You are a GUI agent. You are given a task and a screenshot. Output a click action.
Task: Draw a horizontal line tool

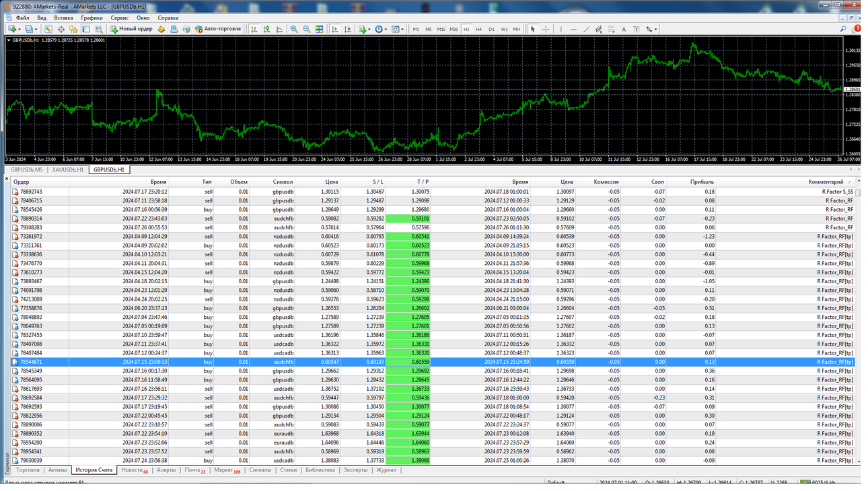pyautogui.click(x=573, y=29)
